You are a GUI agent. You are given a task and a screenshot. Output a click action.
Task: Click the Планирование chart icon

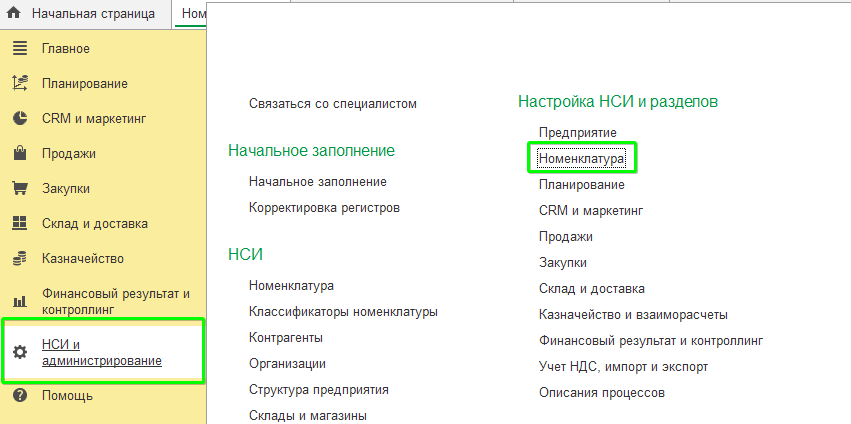click(x=20, y=84)
